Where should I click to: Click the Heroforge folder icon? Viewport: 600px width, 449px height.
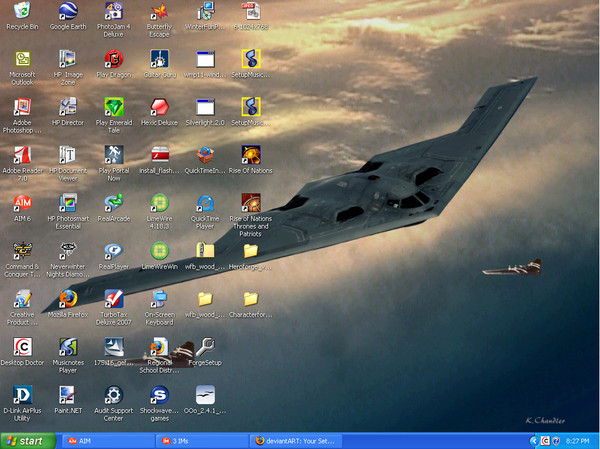click(251, 251)
